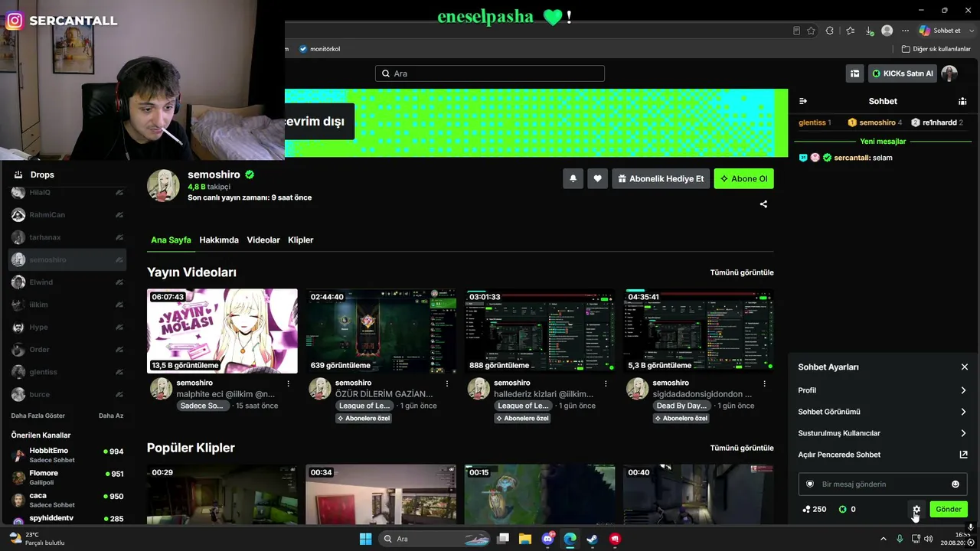Screen dimensions: 980x551
Task: Click the KICKs Satın Al button
Action: (x=902, y=73)
